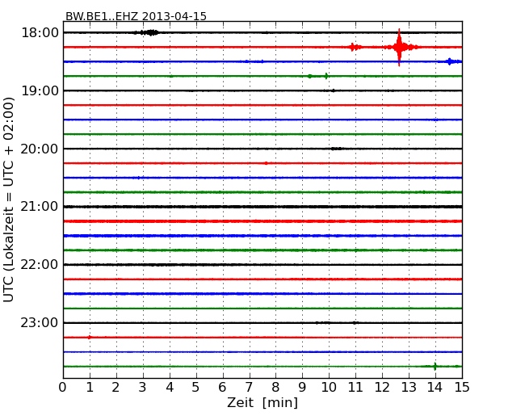Click the x-axis tick label 3
Screen dimensions: 525x420
coord(143,387)
